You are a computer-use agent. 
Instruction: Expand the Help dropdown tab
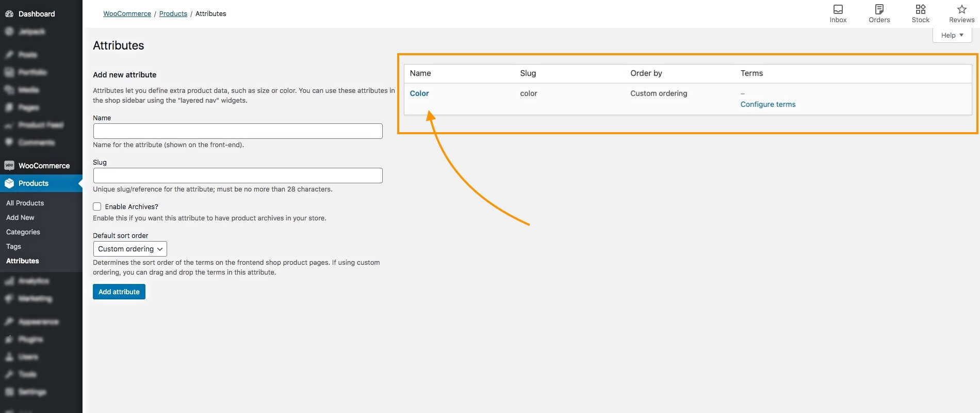pyautogui.click(x=952, y=35)
